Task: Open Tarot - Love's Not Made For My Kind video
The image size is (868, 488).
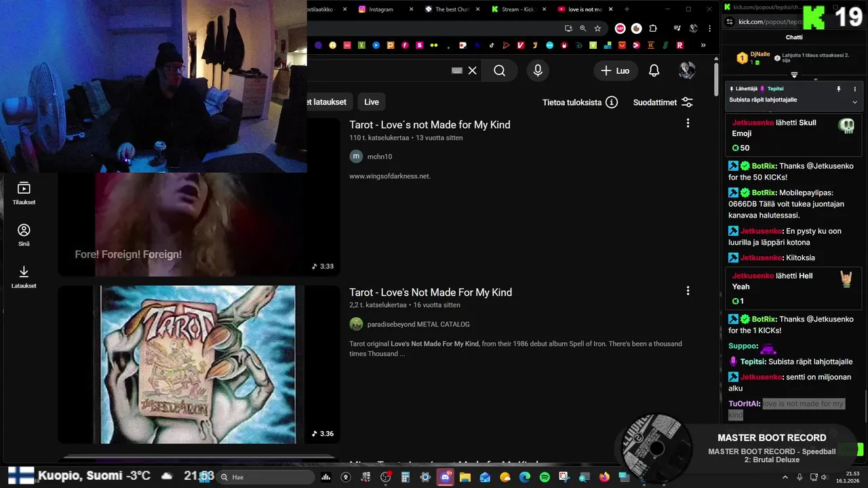Action: (431, 292)
